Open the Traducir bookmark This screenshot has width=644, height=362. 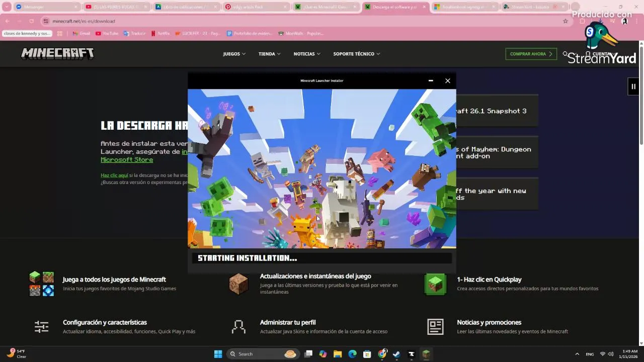click(134, 34)
